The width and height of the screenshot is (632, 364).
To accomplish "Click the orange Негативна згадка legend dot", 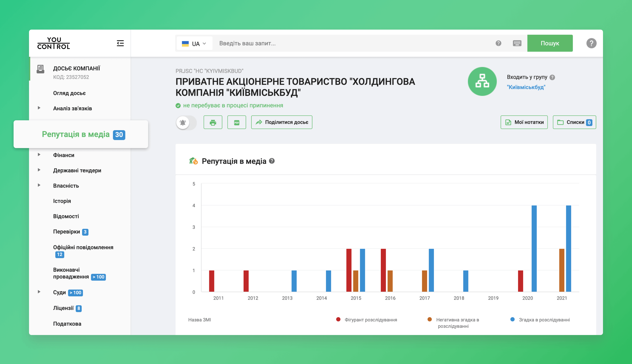I will [429, 319].
